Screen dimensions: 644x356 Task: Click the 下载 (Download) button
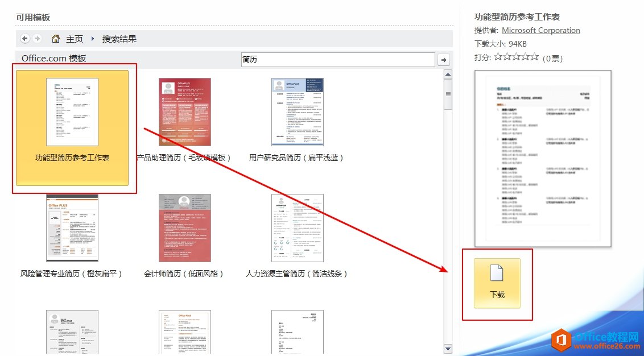tap(497, 284)
